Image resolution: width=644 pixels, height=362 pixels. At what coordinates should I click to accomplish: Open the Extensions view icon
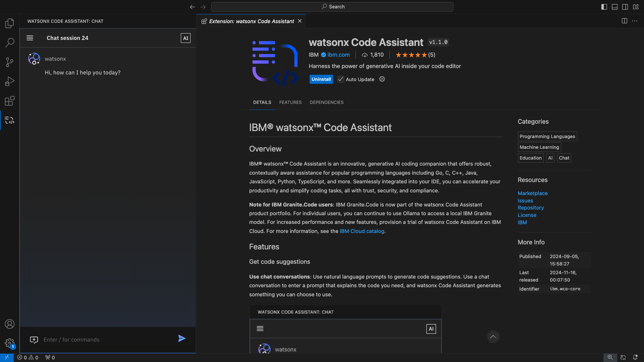10,101
